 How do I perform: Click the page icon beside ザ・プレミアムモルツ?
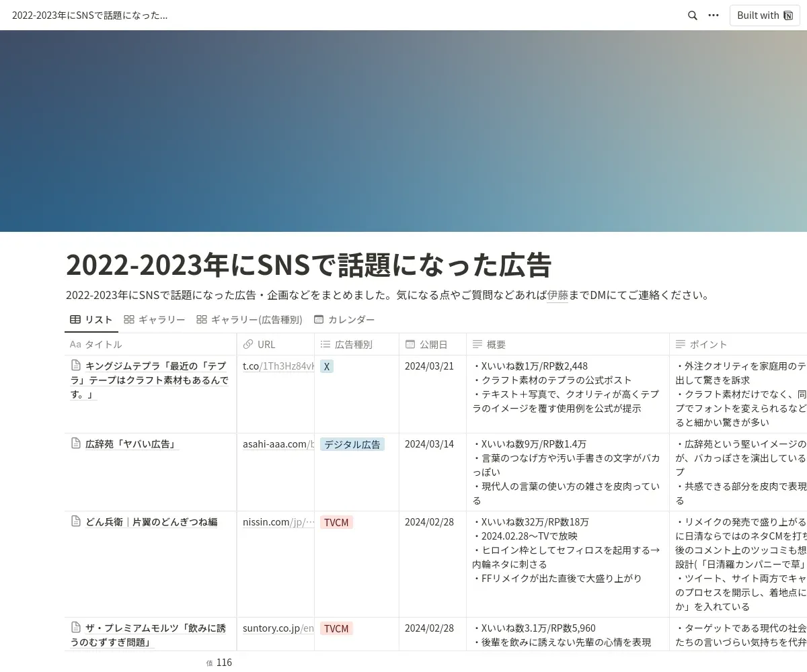point(76,628)
